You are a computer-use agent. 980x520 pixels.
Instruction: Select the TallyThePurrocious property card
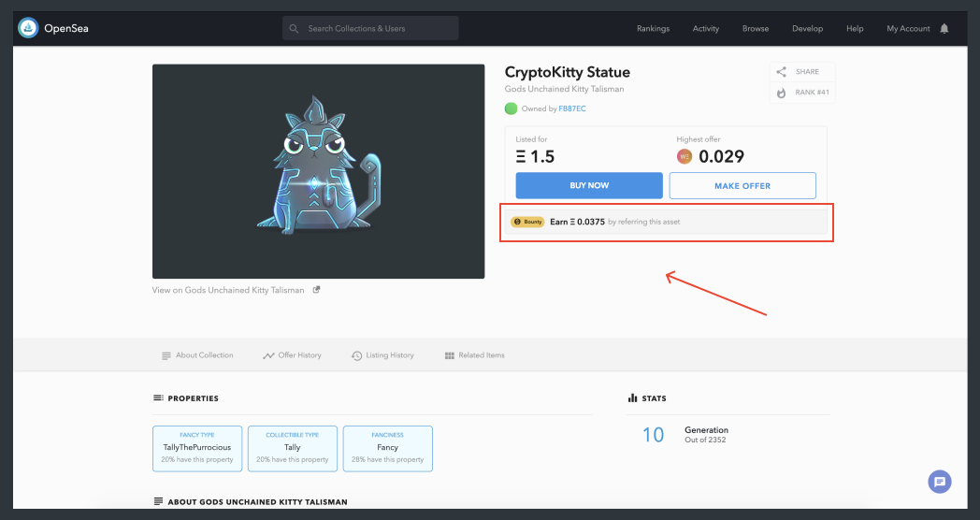[197, 449]
